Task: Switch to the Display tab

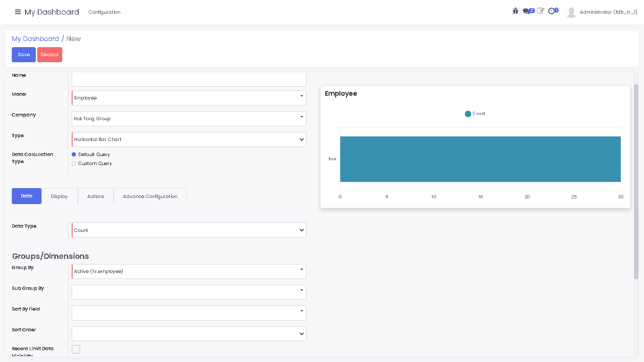Action: coord(59,196)
